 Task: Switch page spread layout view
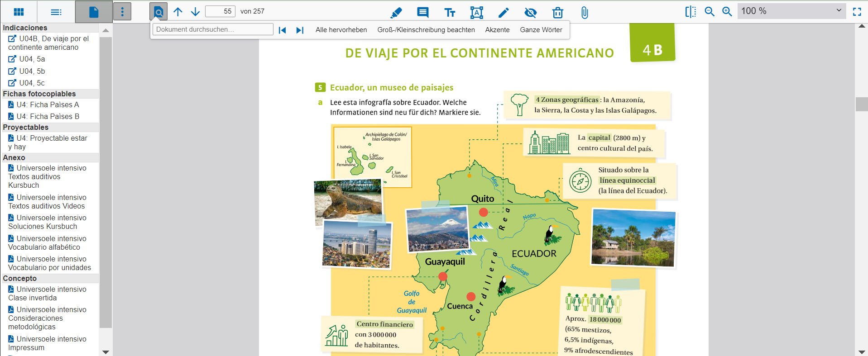click(691, 11)
